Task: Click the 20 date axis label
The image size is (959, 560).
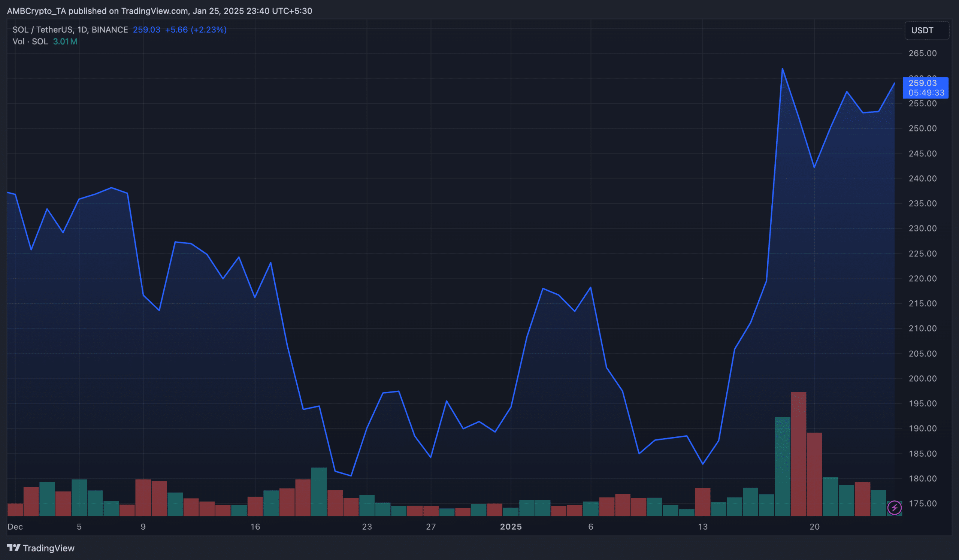Action: pos(814,527)
